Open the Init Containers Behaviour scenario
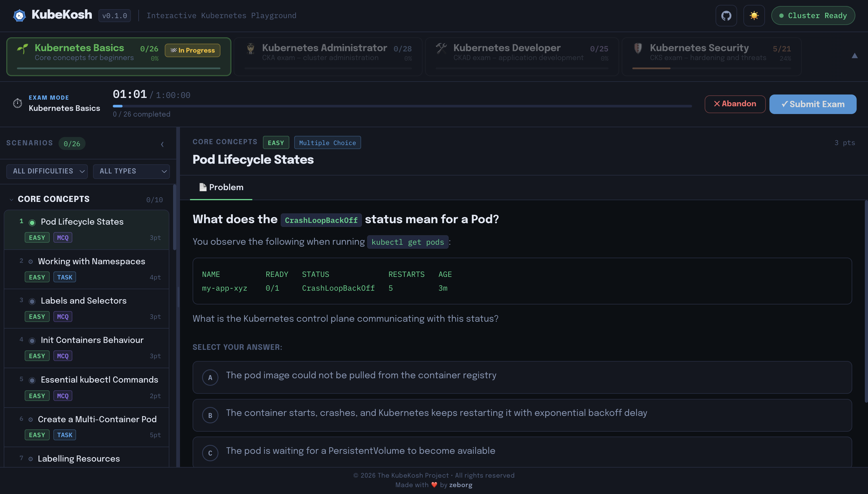Viewport: 868px width, 494px height. 86,348
